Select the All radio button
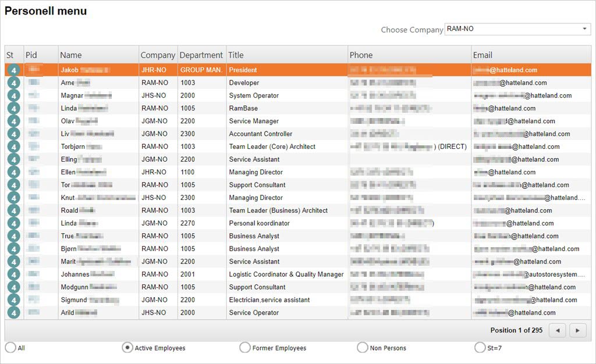596x364 pixels. pos(10,348)
